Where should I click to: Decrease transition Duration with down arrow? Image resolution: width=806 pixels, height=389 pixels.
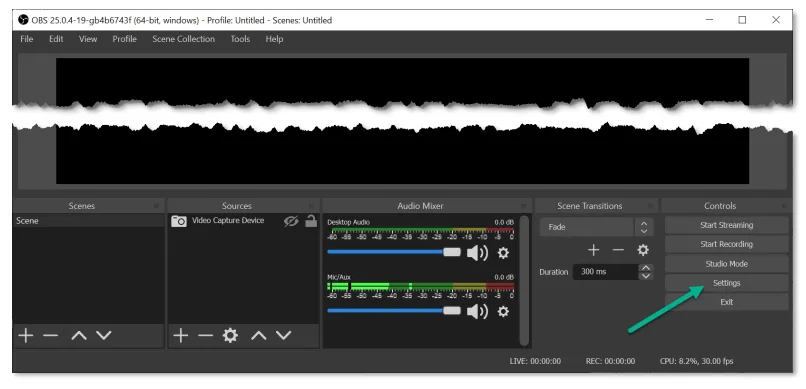click(646, 276)
